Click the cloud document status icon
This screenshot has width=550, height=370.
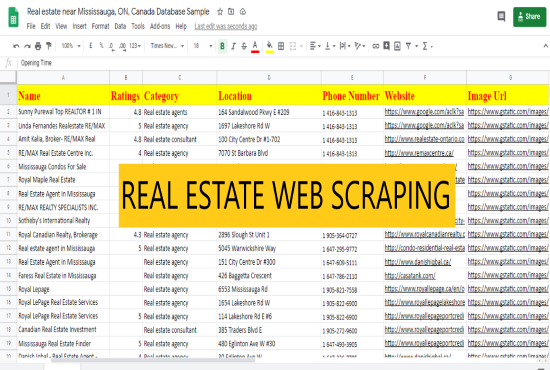click(243, 12)
